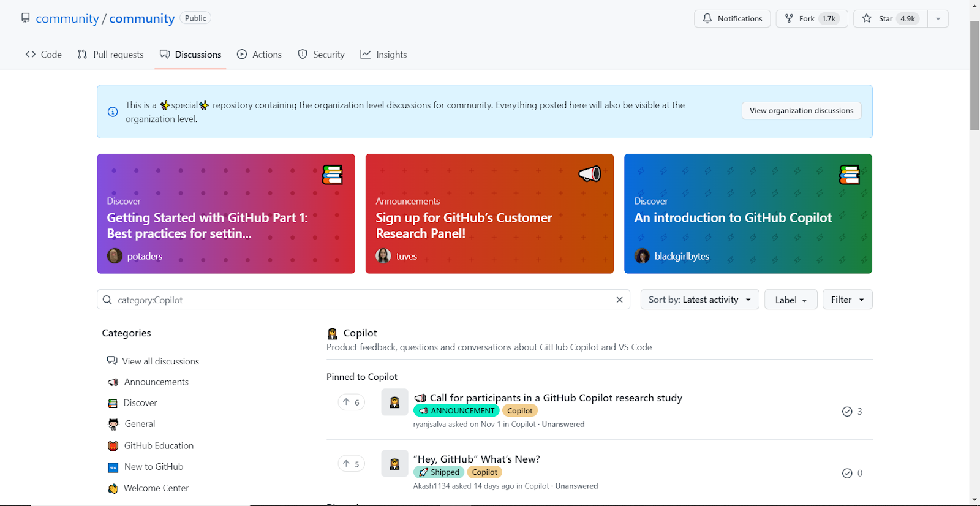Open potaders avatar on Getting Started card
The height and width of the screenshot is (506, 980).
[115, 256]
